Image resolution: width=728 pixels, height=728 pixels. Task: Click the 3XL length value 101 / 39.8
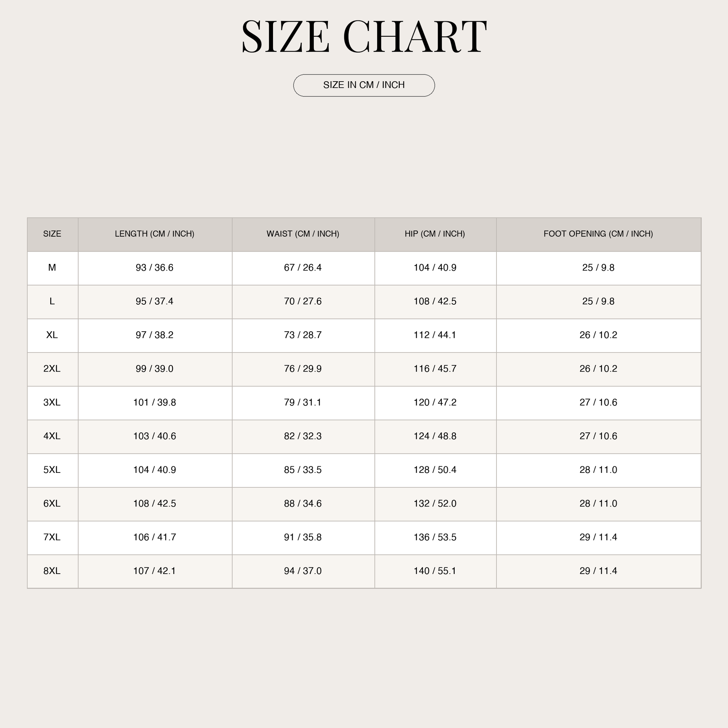pos(155,403)
